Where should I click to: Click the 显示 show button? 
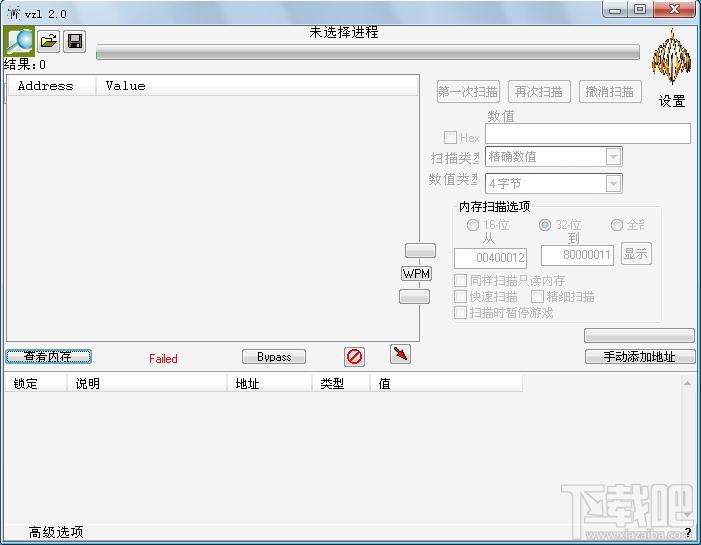tap(636, 254)
